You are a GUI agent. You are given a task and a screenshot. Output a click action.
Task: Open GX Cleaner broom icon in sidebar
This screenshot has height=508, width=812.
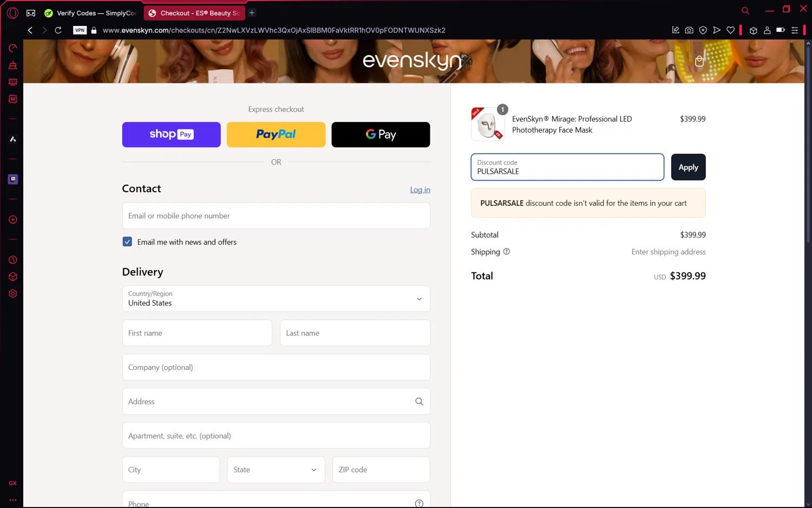pyautogui.click(x=13, y=66)
